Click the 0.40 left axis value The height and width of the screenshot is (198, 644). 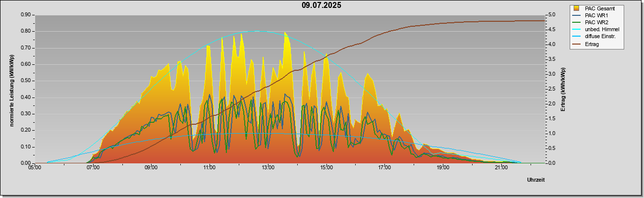click(26, 97)
